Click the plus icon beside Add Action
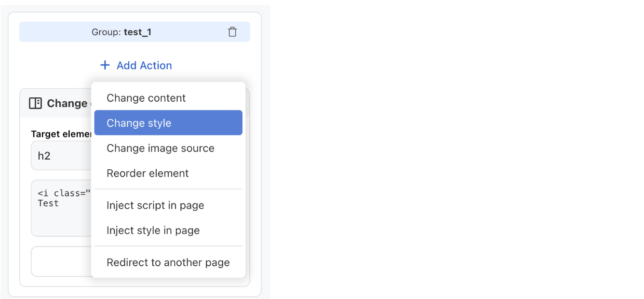This screenshot has height=299, width=644. (x=105, y=65)
